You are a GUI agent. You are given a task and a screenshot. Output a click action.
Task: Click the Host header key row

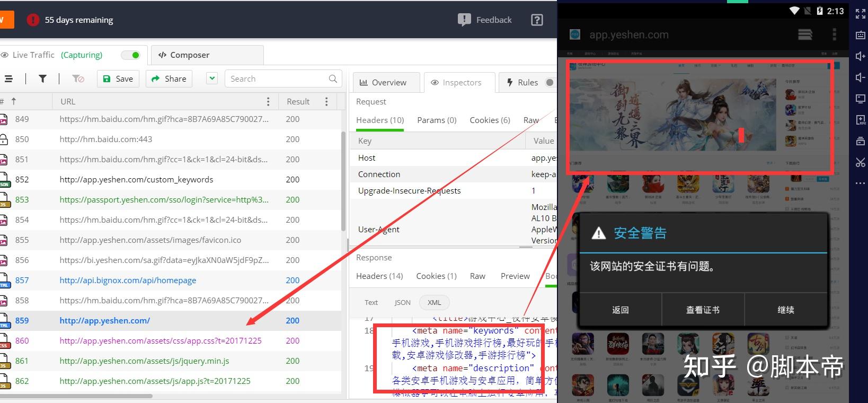pyautogui.click(x=454, y=158)
